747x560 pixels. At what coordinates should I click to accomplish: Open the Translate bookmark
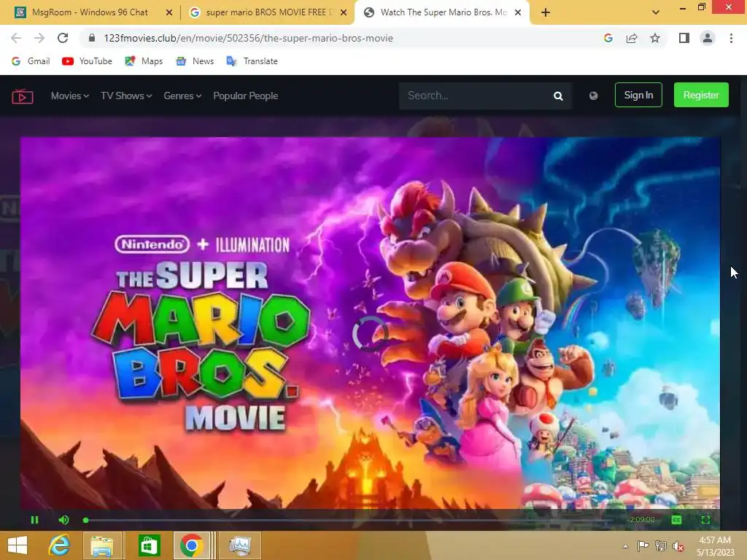[252, 61]
